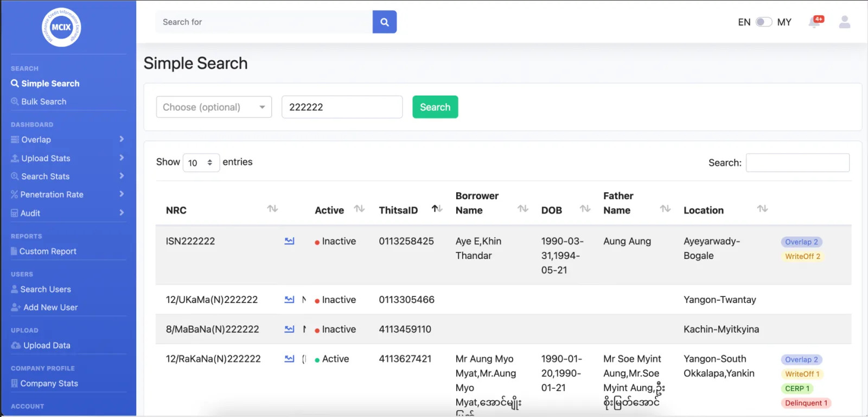Open Upload Data page
This screenshot has width=868, height=417.
41,345
